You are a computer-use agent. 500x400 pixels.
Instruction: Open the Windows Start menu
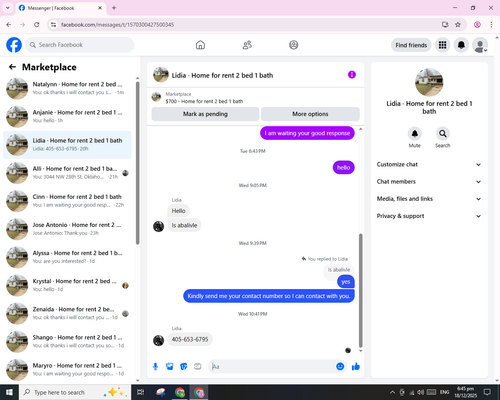(x=9, y=392)
